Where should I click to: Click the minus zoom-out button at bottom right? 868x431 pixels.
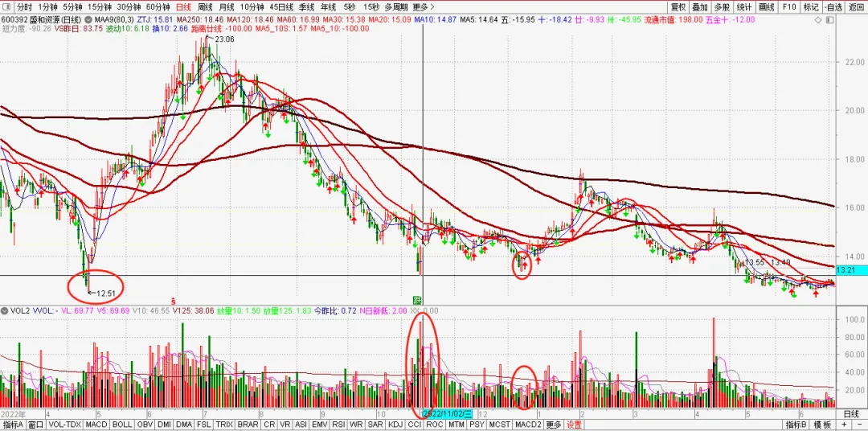[x=859, y=425]
